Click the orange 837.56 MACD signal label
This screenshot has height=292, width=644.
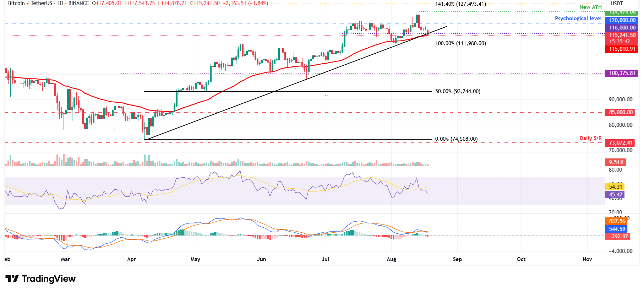[616, 221]
